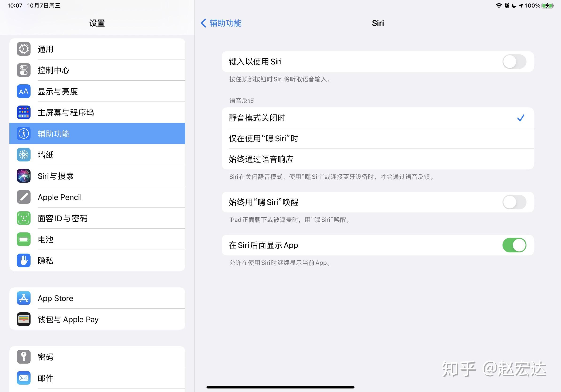This screenshot has width=561, height=392.
Task: Tap the green Battery icon
Action: 24,239
